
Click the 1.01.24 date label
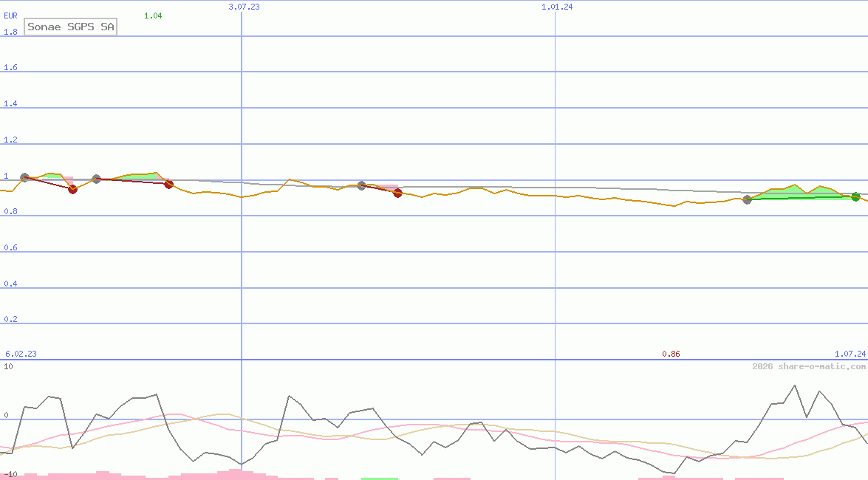point(557,7)
